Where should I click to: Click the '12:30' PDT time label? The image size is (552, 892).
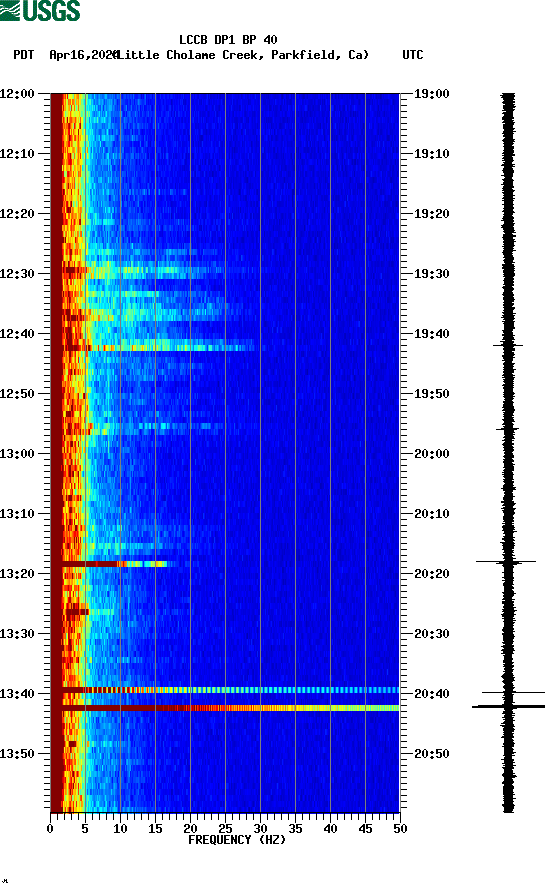coord(17,274)
